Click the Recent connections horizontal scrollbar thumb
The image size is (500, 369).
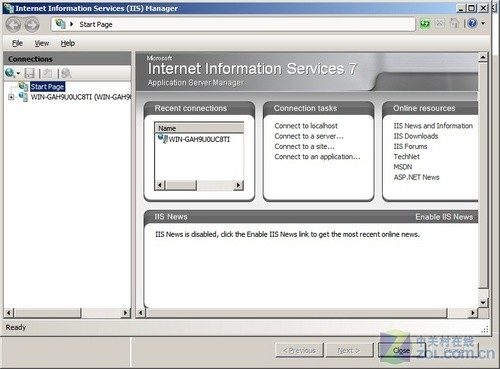click(181, 185)
